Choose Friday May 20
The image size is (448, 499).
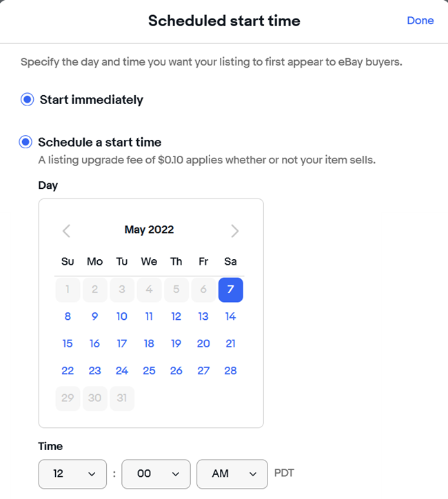pyautogui.click(x=203, y=344)
